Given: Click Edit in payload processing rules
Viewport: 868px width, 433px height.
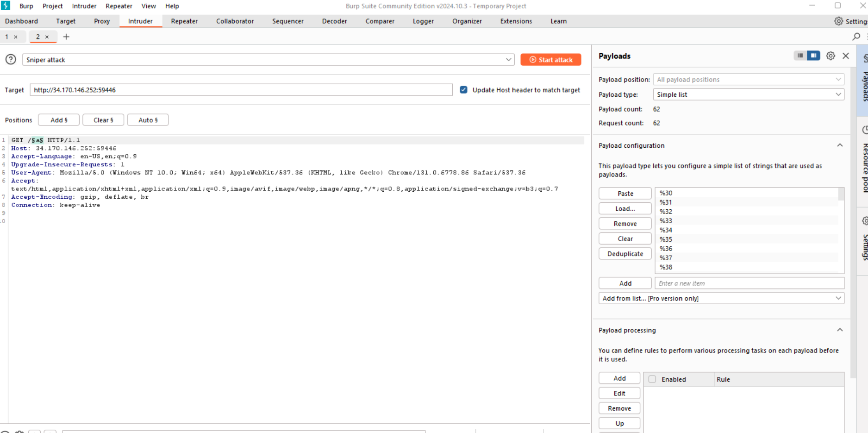Looking at the screenshot, I should (619, 393).
